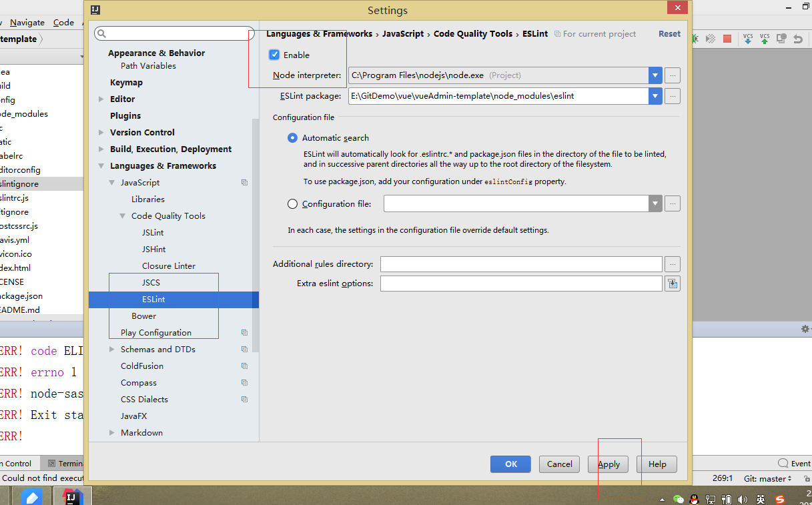The height and width of the screenshot is (505, 812).
Task: Click the Settings search field
Action: (175, 33)
